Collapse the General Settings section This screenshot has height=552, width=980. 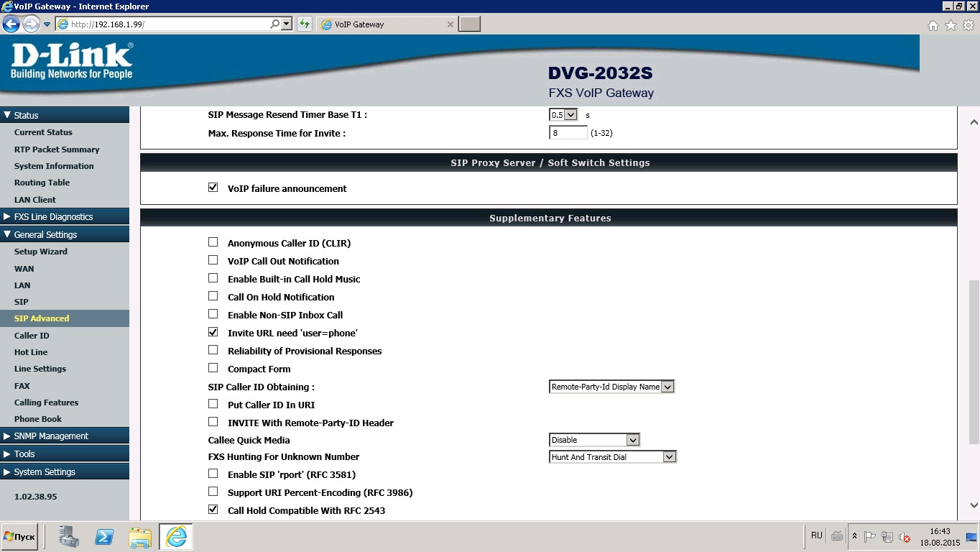pos(65,234)
